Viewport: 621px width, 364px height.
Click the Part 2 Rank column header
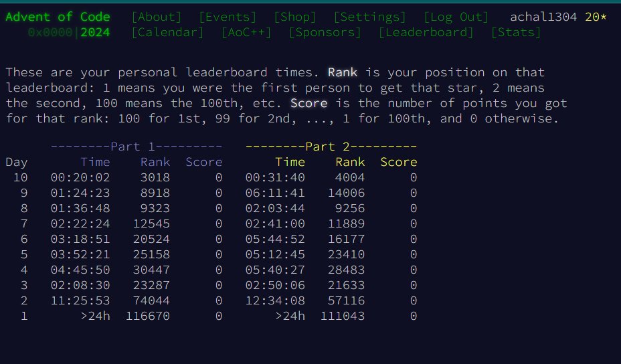[350, 163]
